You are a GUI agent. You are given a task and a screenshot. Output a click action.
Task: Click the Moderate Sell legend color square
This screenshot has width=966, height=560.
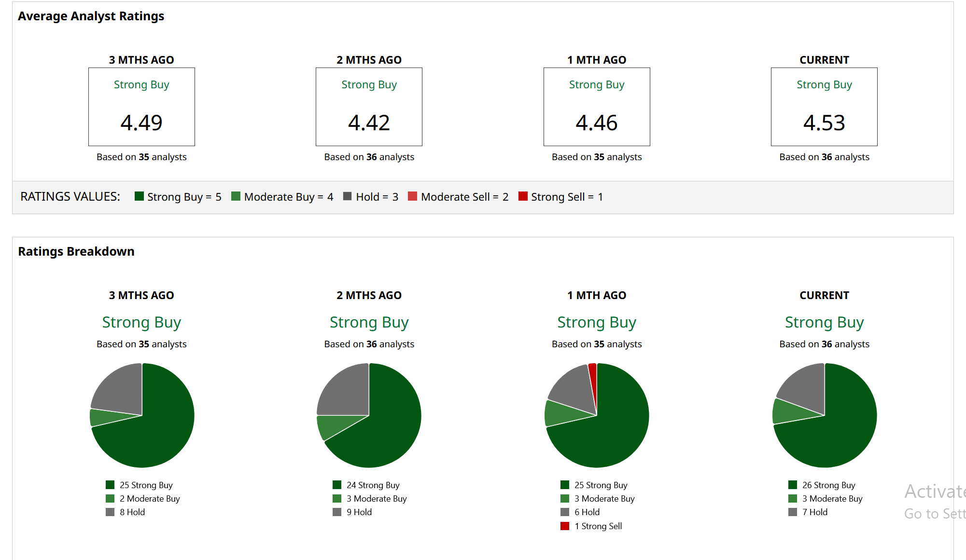tap(412, 196)
